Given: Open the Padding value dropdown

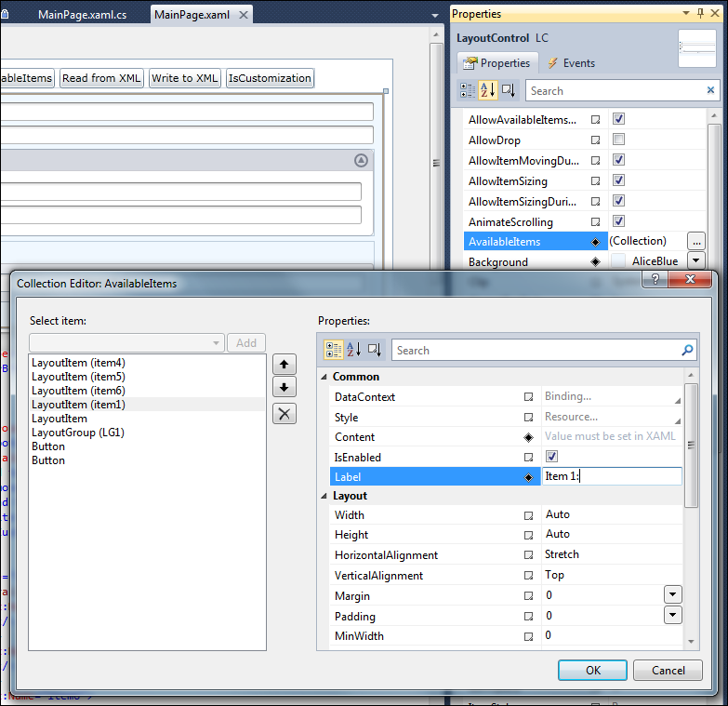Looking at the screenshot, I should coord(673,615).
